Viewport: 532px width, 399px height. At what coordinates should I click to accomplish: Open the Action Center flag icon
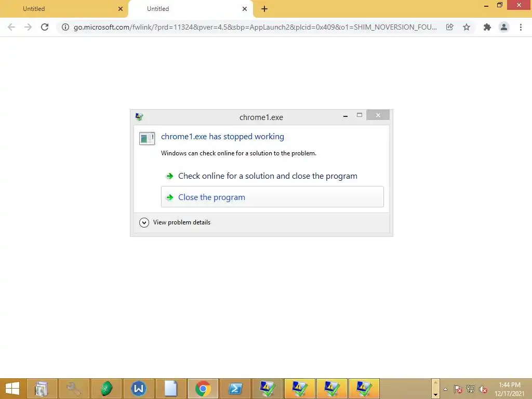[458, 389]
